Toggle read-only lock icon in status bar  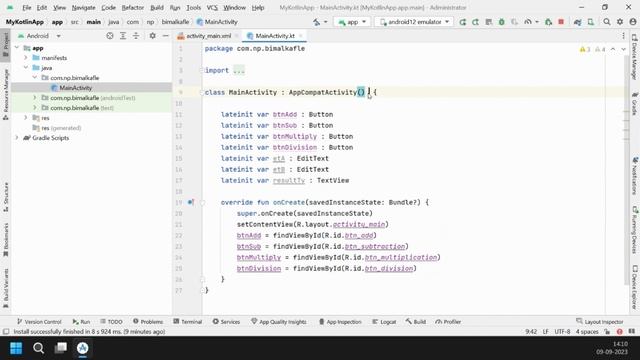pyautogui.click(x=607, y=332)
